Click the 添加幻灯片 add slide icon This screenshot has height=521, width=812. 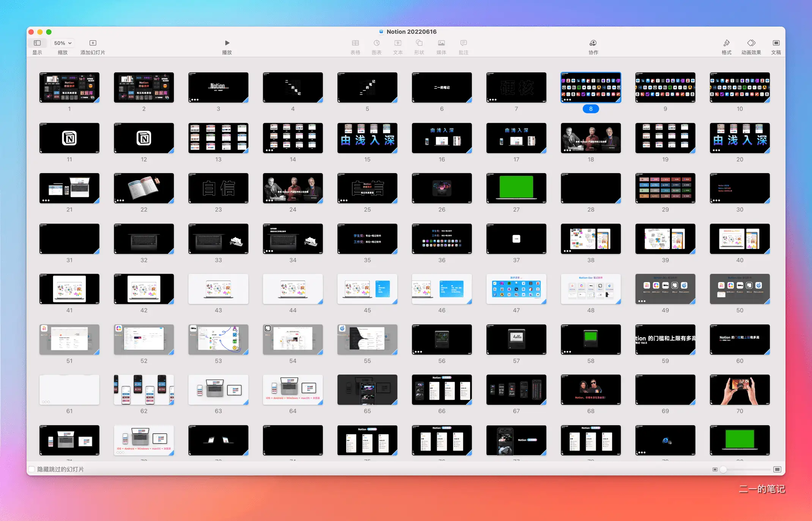coord(93,43)
